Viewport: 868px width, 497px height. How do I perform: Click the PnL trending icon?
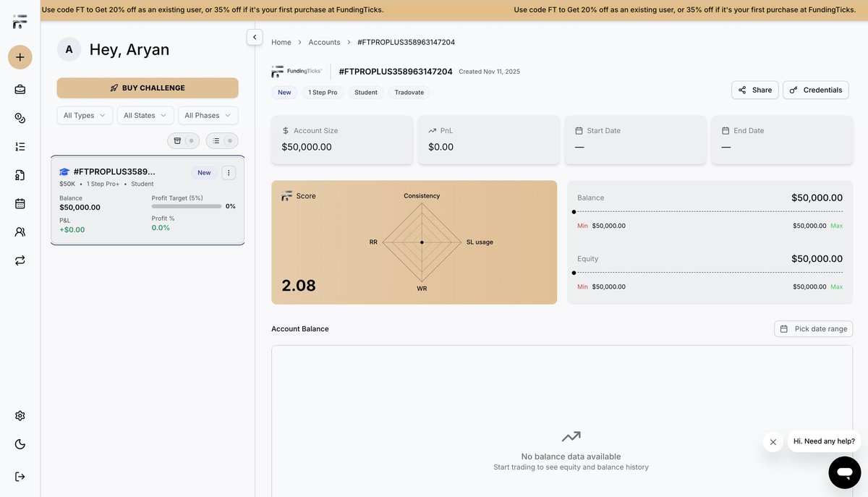(x=432, y=131)
